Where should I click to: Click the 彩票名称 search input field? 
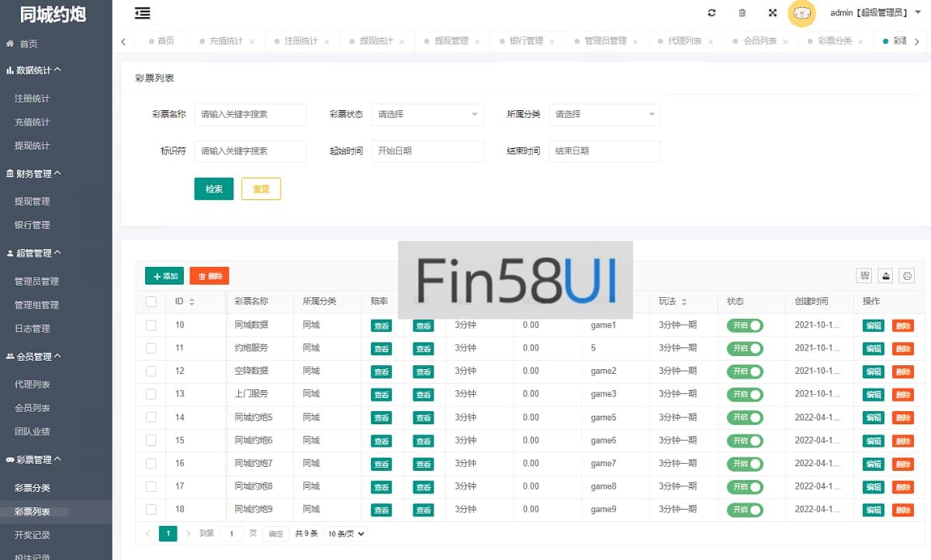tap(250, 115)
